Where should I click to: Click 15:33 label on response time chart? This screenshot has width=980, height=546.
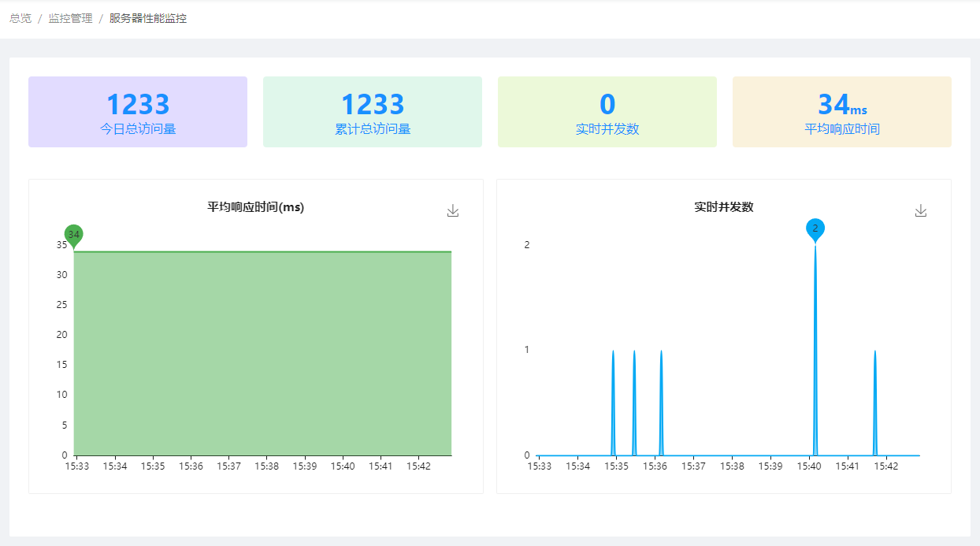(x=76, y=466)
